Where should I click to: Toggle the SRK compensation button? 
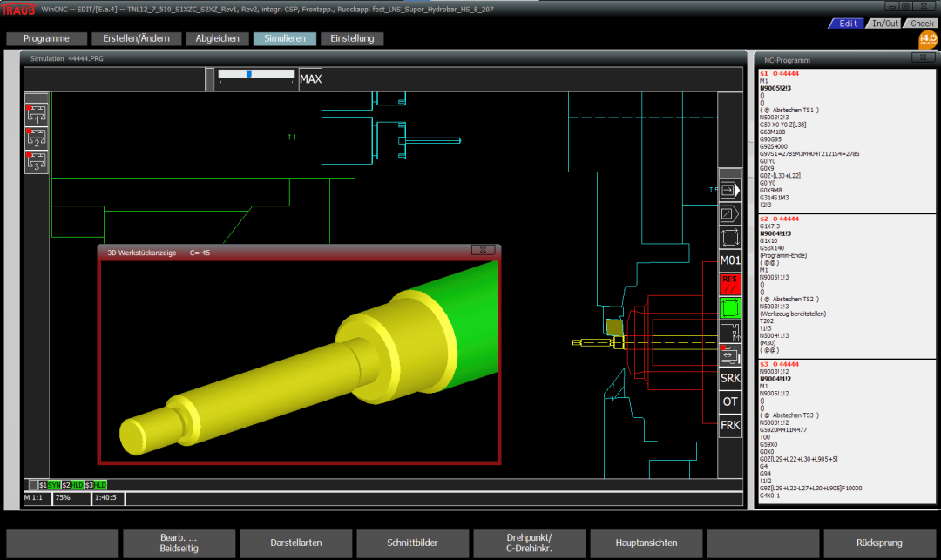click(730, 378)
